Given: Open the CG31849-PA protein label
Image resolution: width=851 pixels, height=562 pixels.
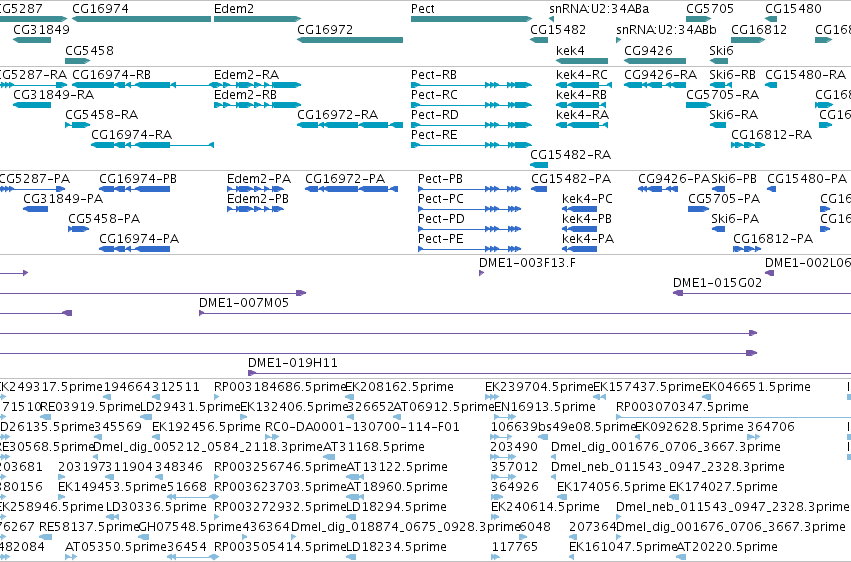Looking at the screenshot, I should tap(63, 199).
